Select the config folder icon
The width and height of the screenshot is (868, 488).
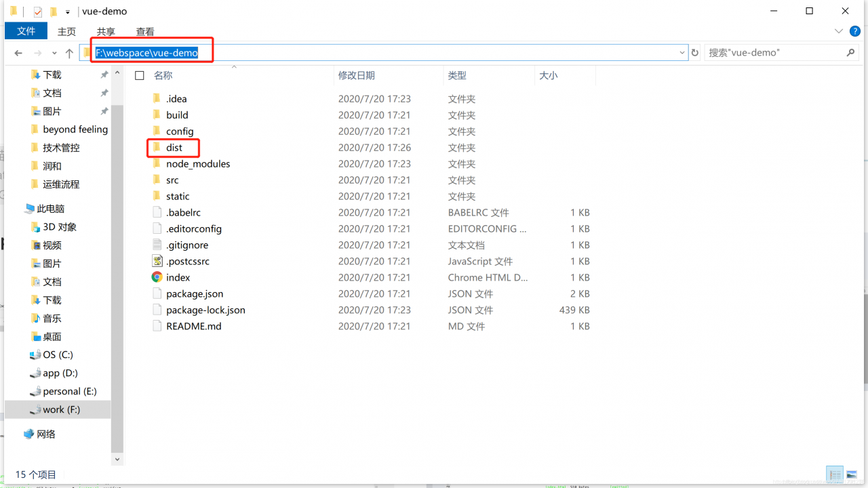157,131
